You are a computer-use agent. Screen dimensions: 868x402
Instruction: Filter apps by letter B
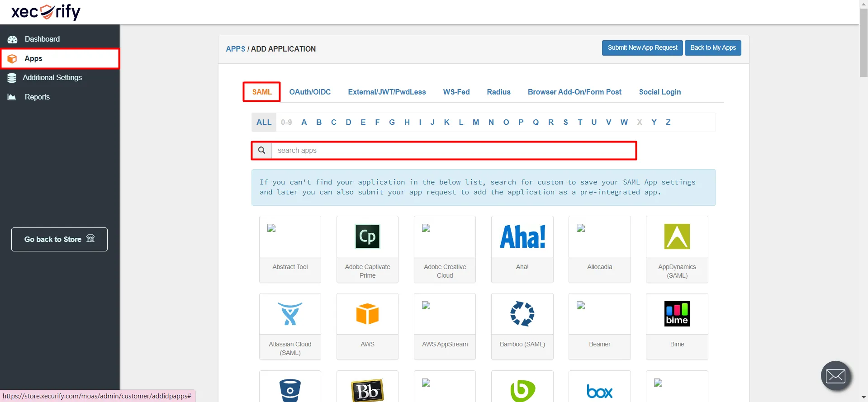point(319,122)
